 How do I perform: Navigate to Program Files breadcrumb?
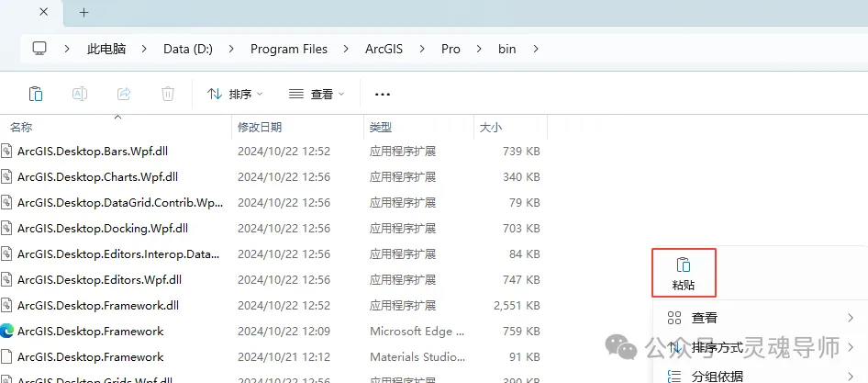click(x=289, y=49)
